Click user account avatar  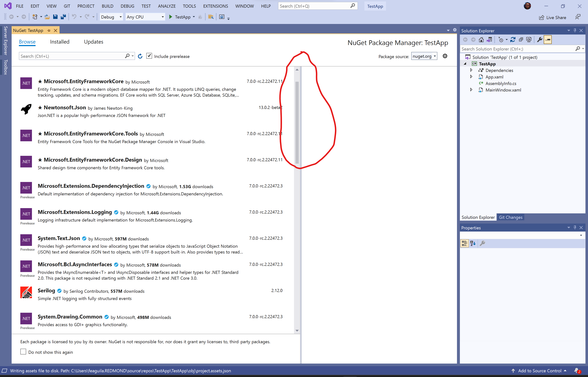[x=527, y=6]
